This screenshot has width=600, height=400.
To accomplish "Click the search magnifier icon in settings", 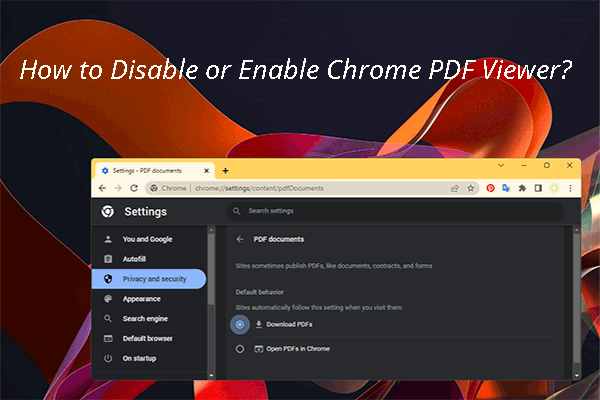I will pos(237,211).
